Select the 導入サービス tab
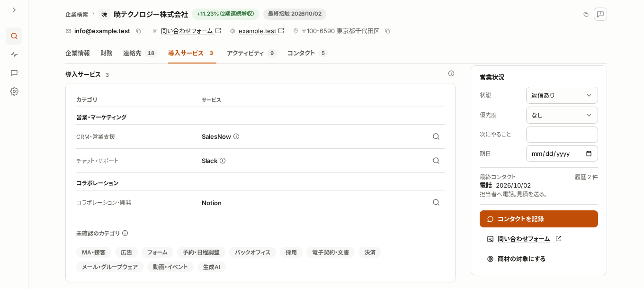Viewport: 644px width, 289px height. tap(192, 53)
